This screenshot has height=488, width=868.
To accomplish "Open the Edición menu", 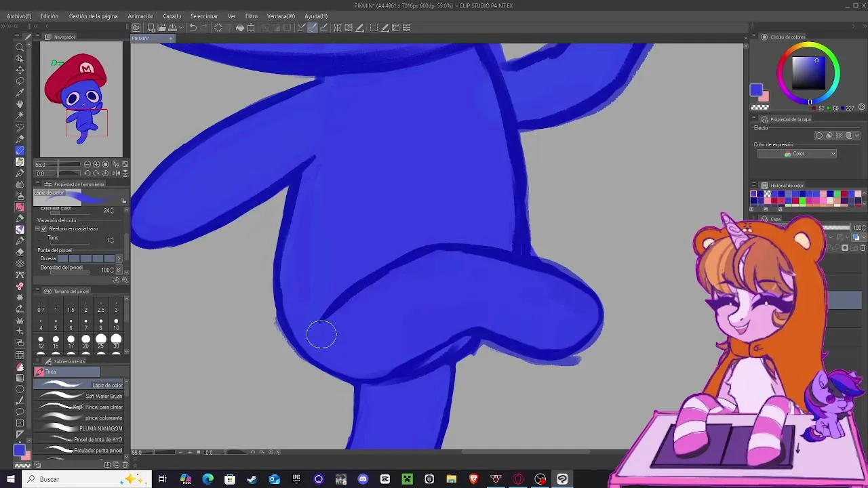I will (x=49, y=16).
